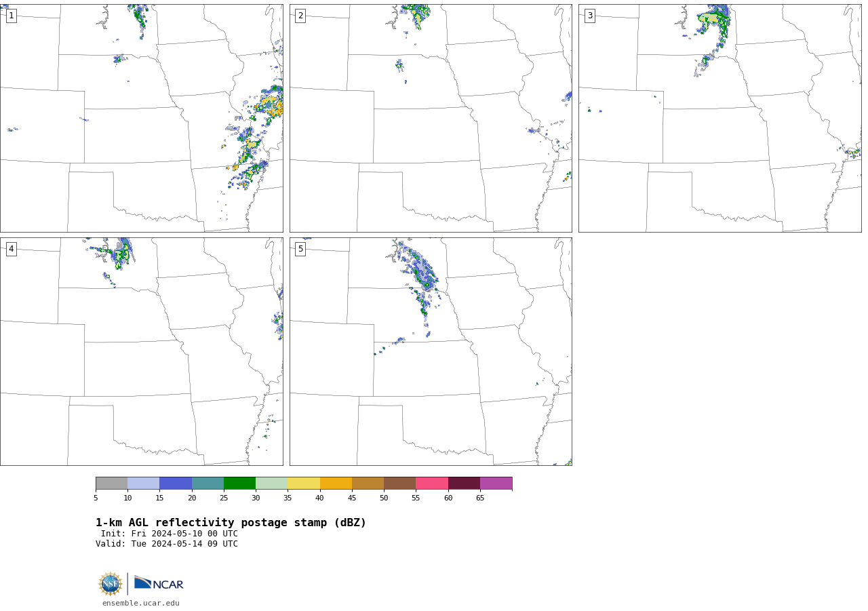Click the panel number label 4
Viewport: 868px width, 611px height.
11,249
